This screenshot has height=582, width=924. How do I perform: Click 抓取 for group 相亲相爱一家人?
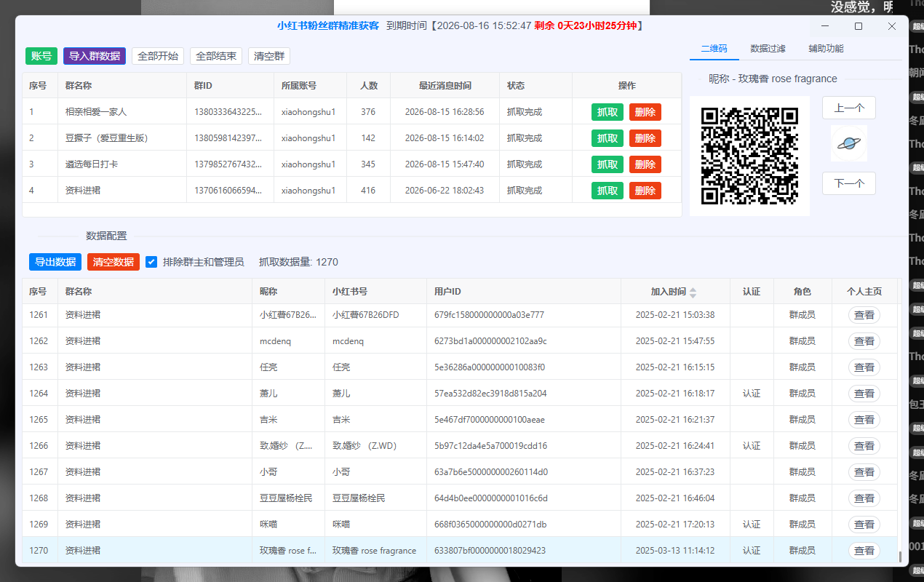coord(608,112)
